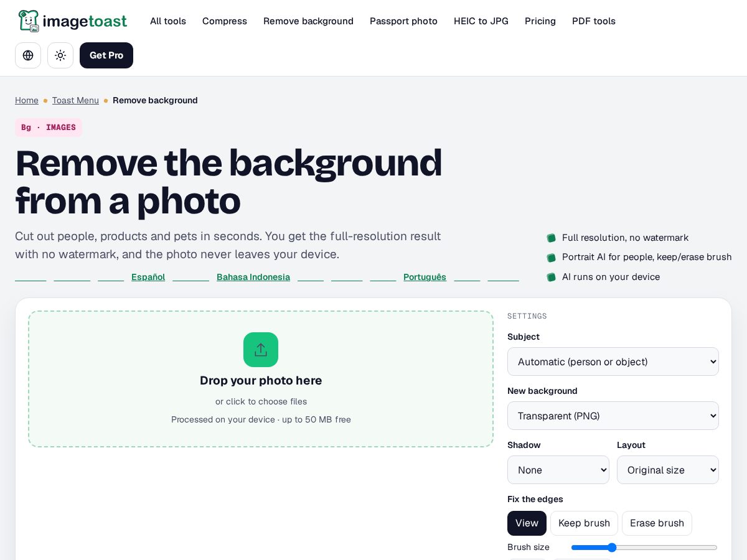Open the Passport photo tool

[403, 21]
